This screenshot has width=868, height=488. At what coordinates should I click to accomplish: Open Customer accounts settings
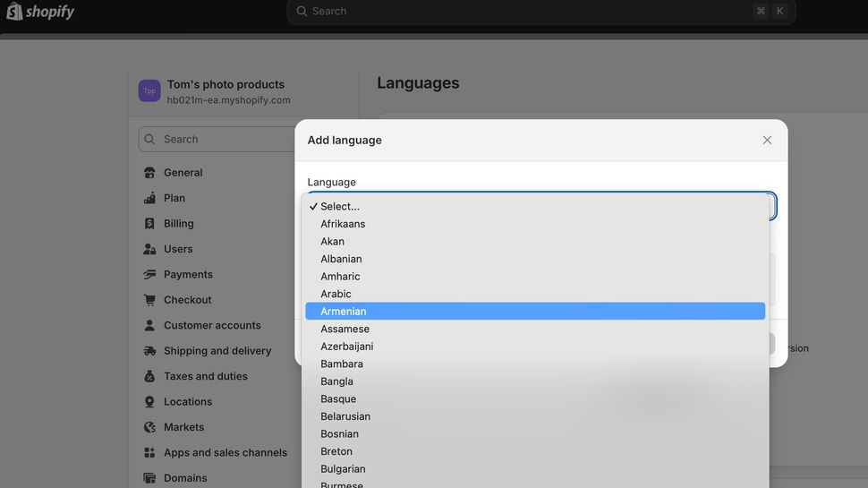(x=212, y=326)
